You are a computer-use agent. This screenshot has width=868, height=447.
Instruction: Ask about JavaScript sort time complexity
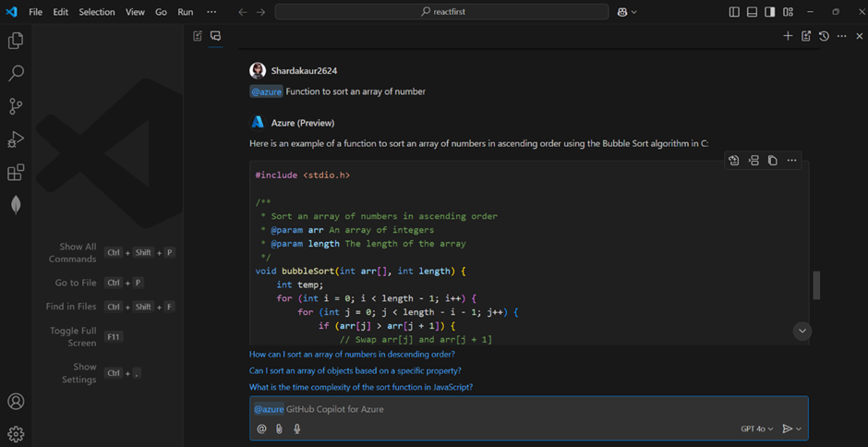coord(361,387)
